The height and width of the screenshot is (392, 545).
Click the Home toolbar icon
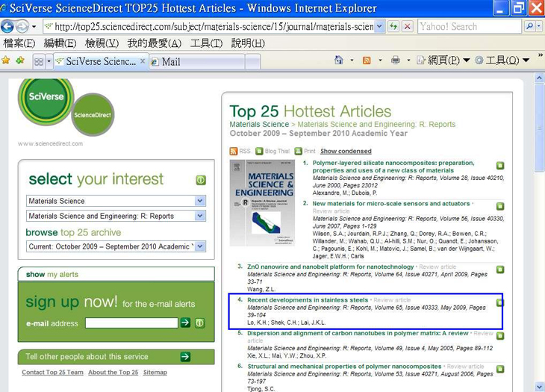coord(338,60)
